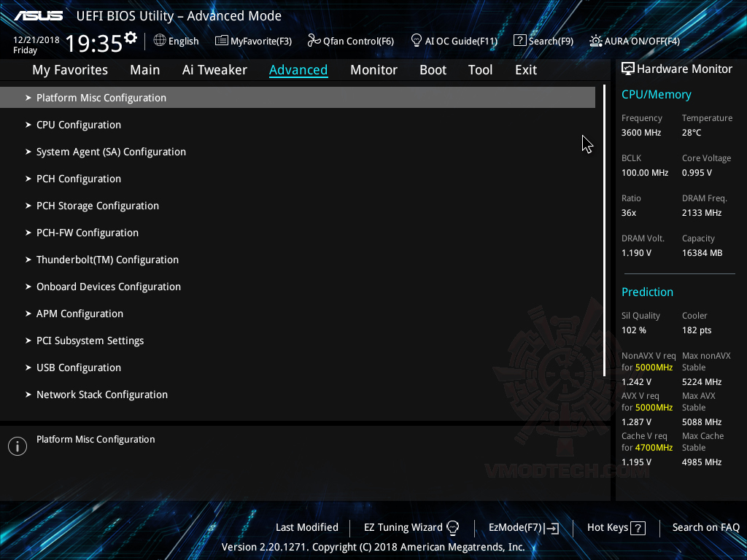747x560 pixels.
Task: Expand CPU Configuration arrow
Action: tap(28, 125)
